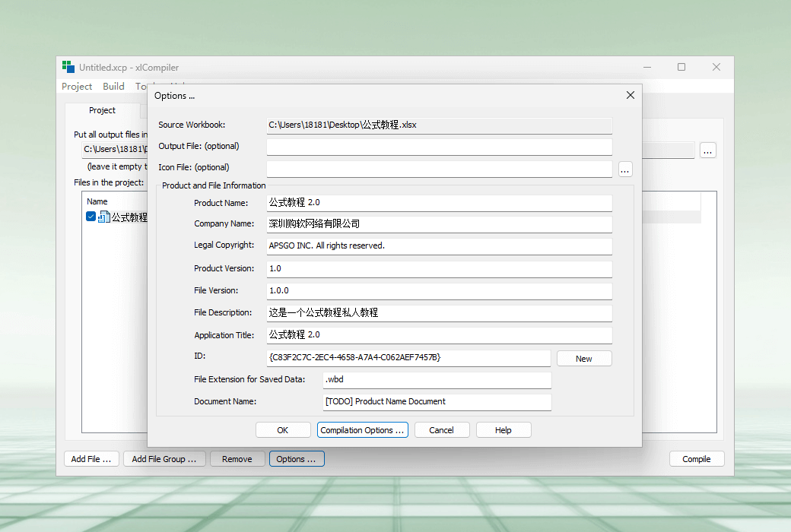Click the Options button in main window
This screenshot has height=532, width=791.
[x=296, y=459]
